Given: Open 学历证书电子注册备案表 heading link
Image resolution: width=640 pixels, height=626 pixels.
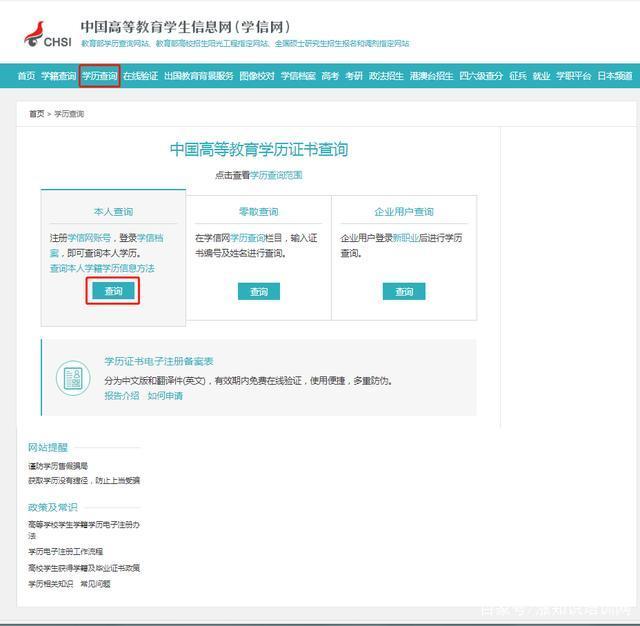Looking at the screenshot, I should pos(159,361).
